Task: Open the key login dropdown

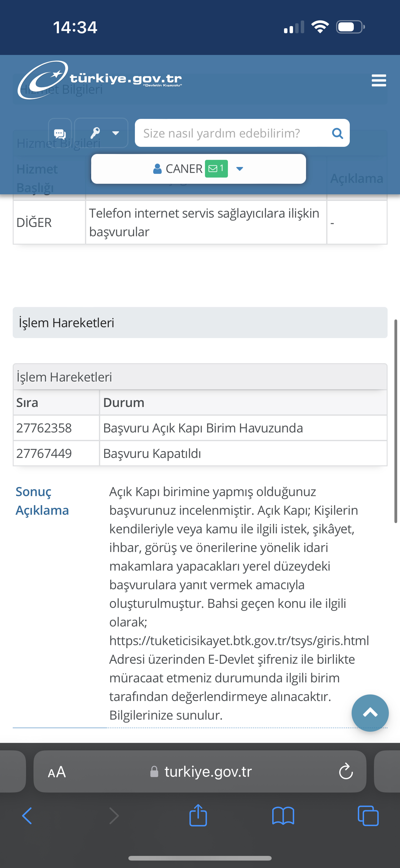Action: pos(101,133)
